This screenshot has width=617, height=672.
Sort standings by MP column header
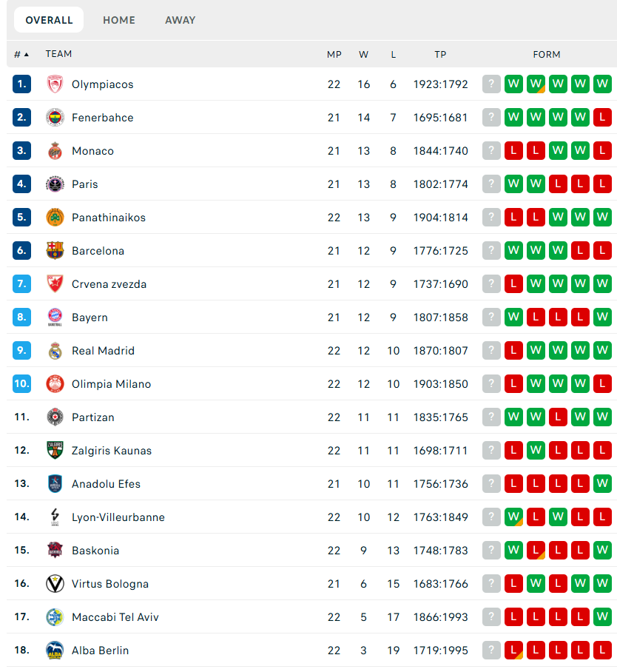pyautogui.click(x=334, y=54)
